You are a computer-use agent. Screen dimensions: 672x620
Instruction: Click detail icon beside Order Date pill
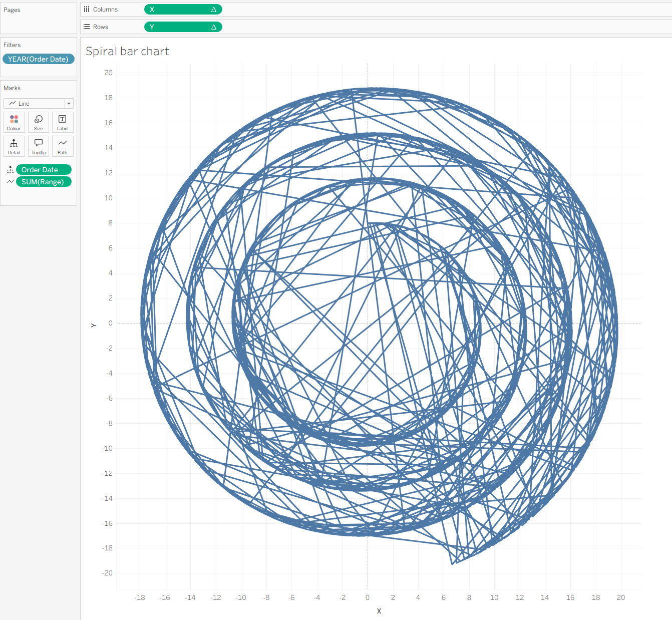pyautogui.click(x=10, y=170)
